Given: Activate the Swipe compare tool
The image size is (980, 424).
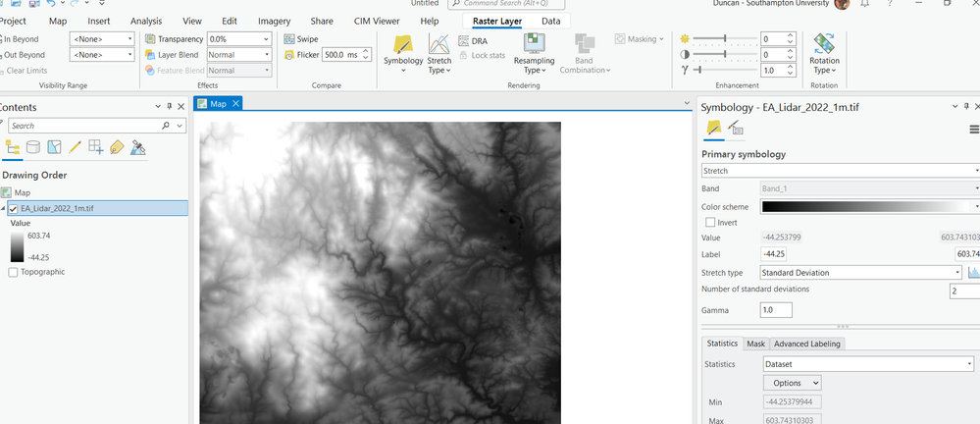Looking at the screenshot, I should pos(300,39).
